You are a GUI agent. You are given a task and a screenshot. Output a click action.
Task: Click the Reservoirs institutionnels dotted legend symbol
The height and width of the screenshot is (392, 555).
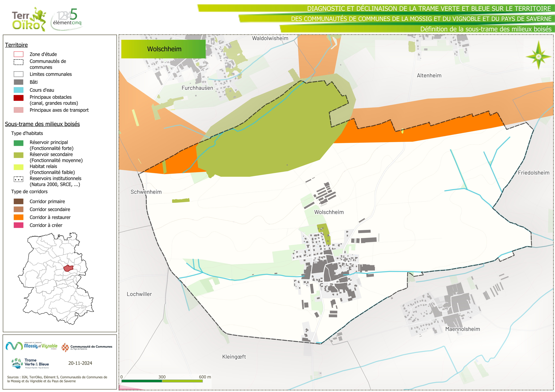click(x=19, y=179)
